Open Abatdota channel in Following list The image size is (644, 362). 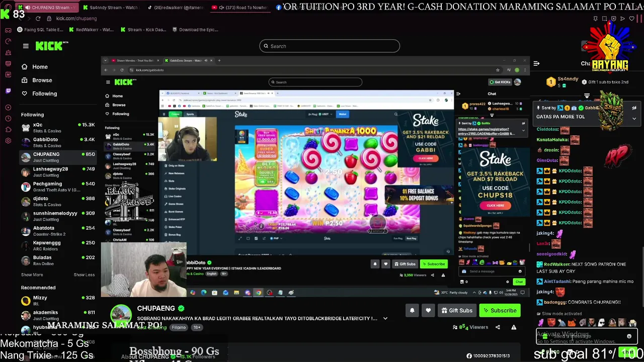[x=58, y=231]
